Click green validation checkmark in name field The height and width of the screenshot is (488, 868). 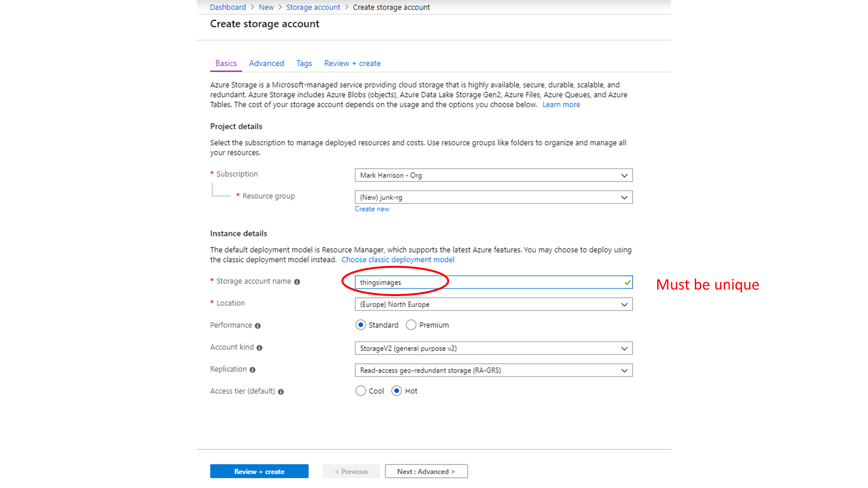coord(627,282)
